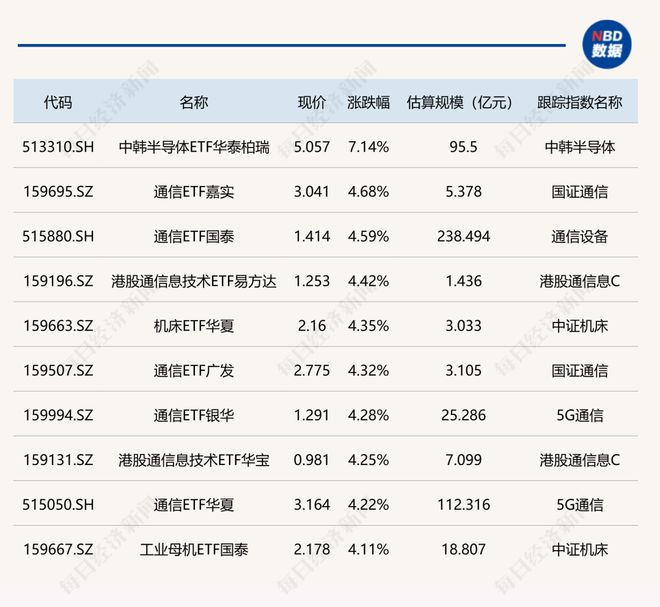This screenshot has width=660, height=607.
Task: Select scale value 18.807
Action: pos(463,550)
